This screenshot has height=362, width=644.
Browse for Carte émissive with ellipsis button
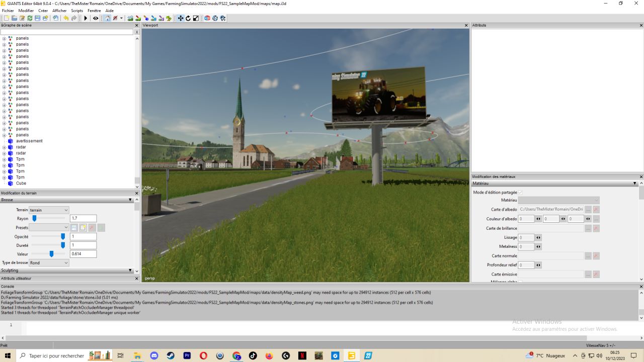click(x=588, y=275)
